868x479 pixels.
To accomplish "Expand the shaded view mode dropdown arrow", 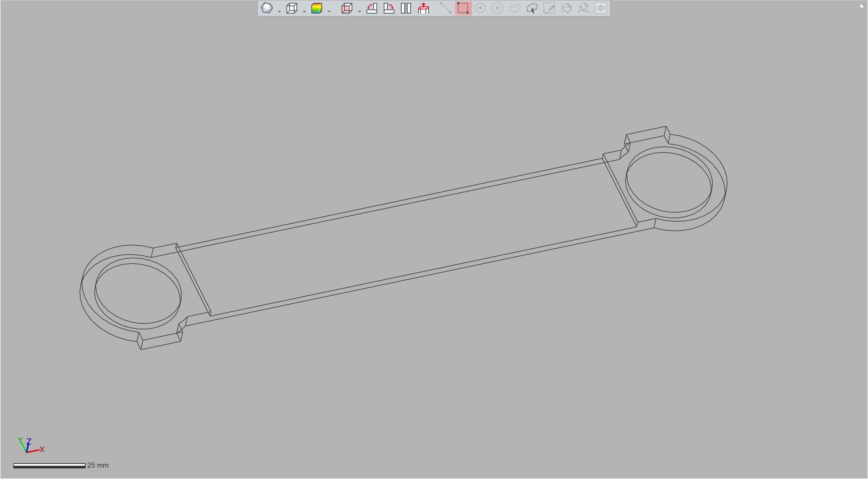I will 279,11.
